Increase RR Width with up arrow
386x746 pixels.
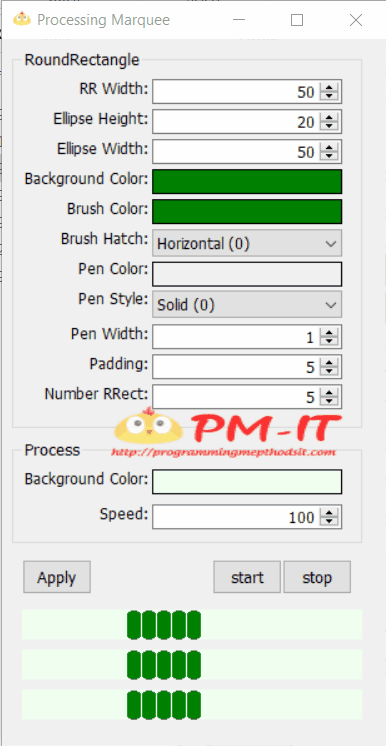(x=328, y=88)
